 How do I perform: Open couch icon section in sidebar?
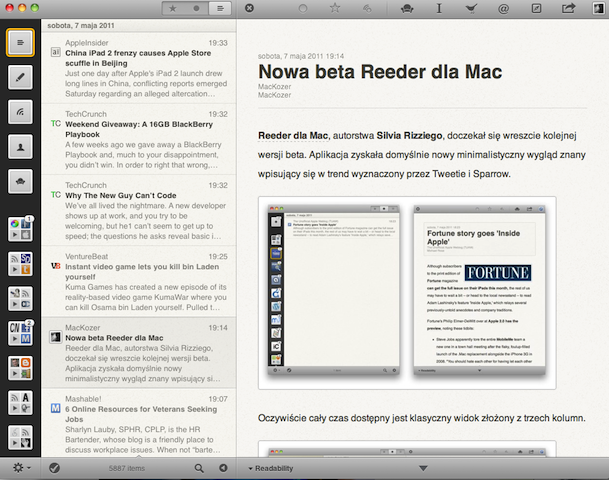(20, 181)
